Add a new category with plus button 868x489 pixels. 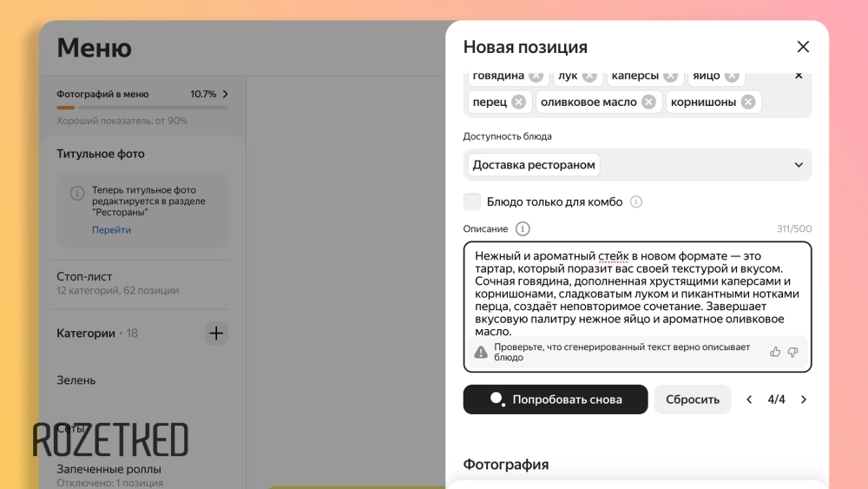[216, 333]
